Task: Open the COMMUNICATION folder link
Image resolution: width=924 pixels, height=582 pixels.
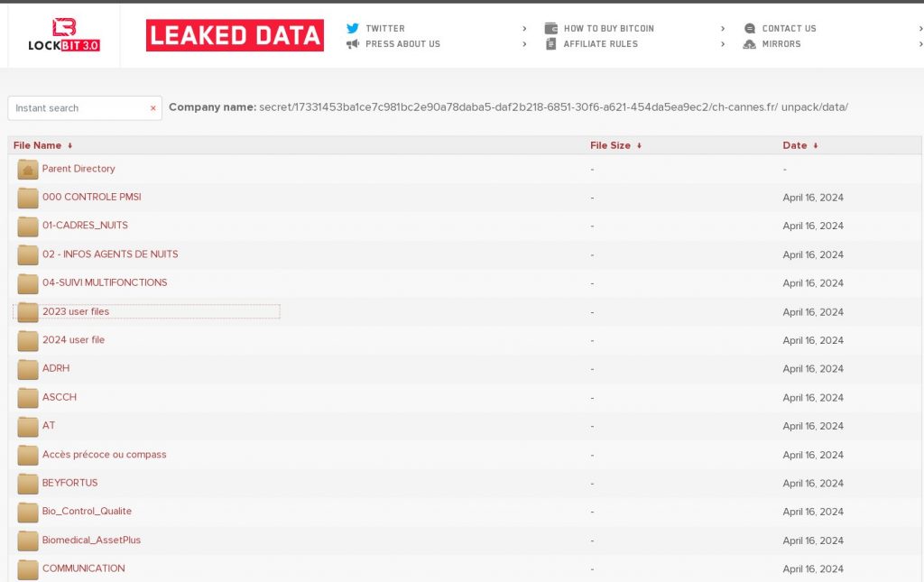Action: (83, 568)
